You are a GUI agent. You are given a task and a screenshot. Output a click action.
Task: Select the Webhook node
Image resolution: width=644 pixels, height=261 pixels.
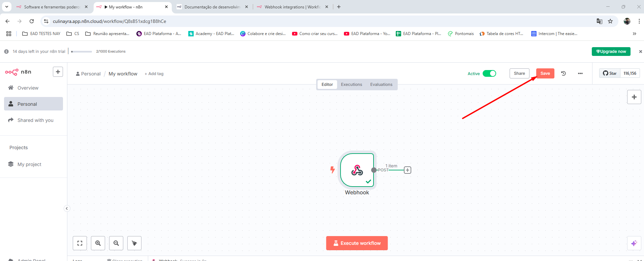tap(357, 170)
